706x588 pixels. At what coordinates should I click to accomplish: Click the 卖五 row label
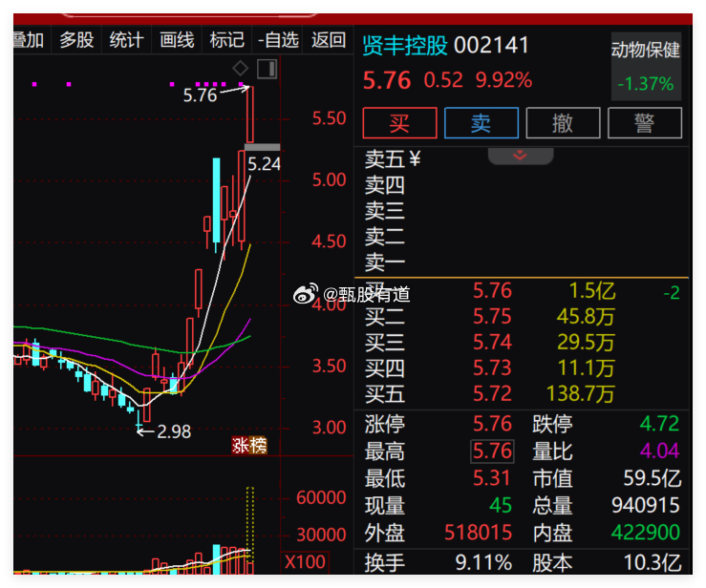(x=384, y=159)
